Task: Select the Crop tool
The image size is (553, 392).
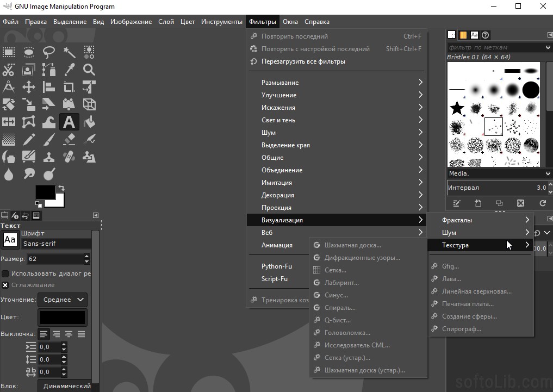Action: 69,87
